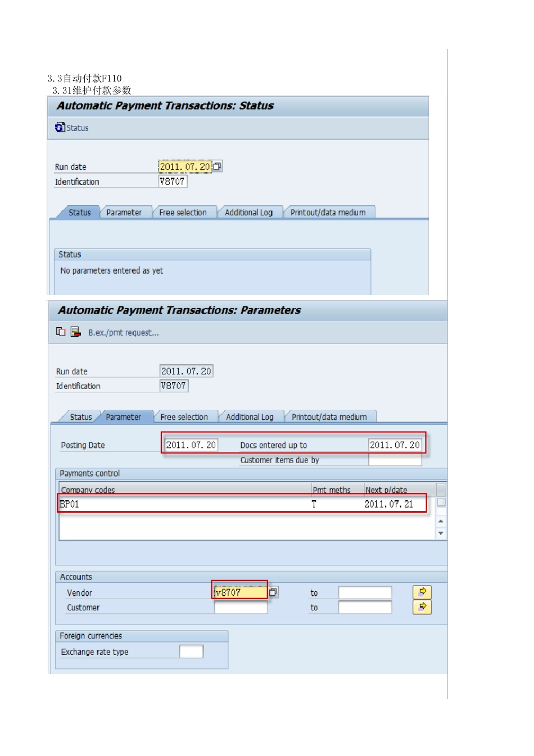Select the BP01 company code cell

(x=185, y=504)
